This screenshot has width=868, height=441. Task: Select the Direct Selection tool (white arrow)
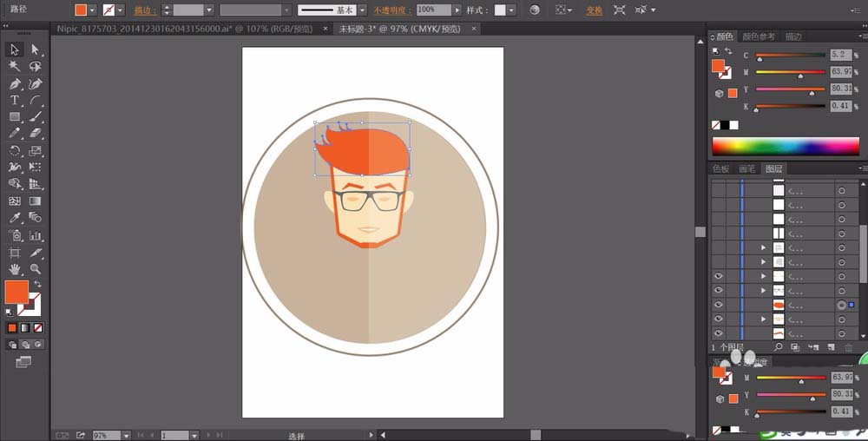pos(35,49)
